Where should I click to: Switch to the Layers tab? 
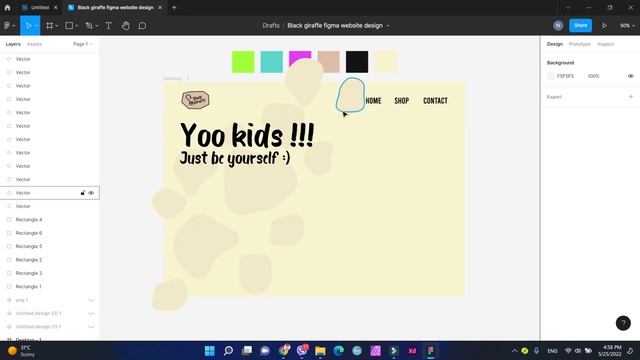[13, 44]
